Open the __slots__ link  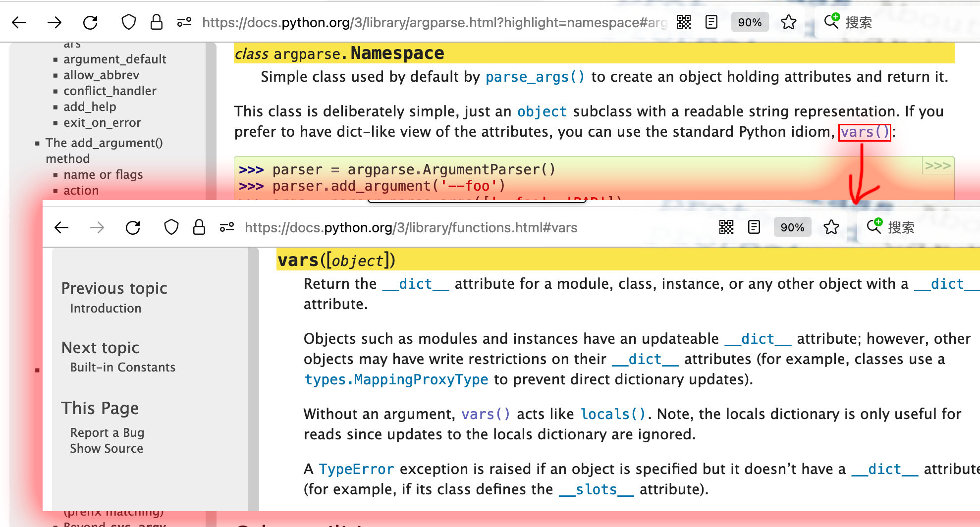tap(597, 489)
